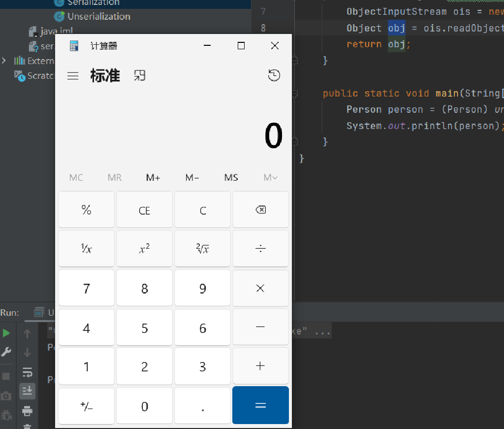
Task: Print console contents with the printer icon
Action: point(27,411)
